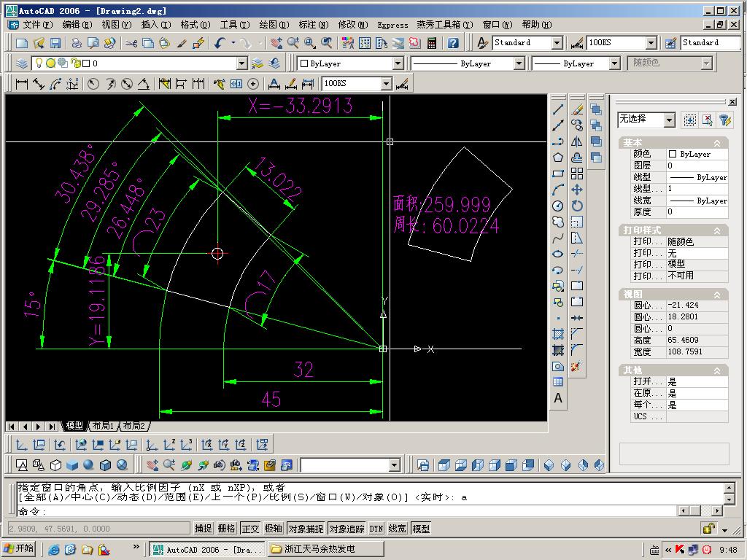Toggle 极轴 polar tracking in status bar
747x560 pixels.
click(274, 529)
